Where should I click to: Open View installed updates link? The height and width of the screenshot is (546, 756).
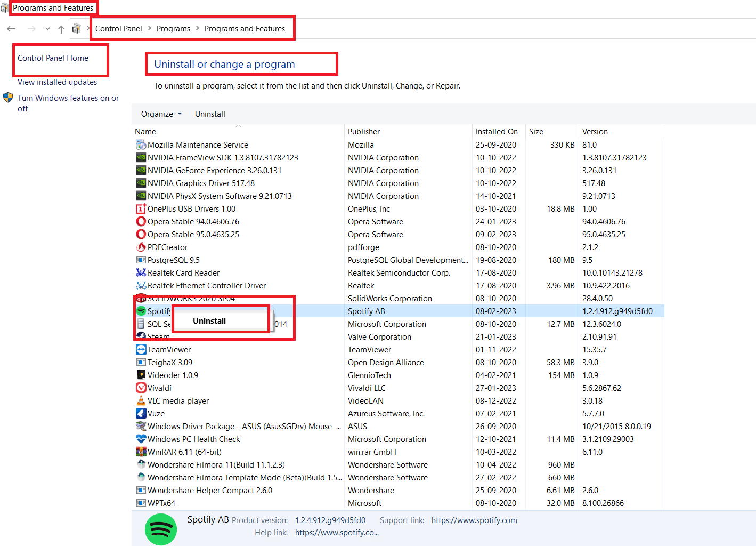[x=57, y=82]
